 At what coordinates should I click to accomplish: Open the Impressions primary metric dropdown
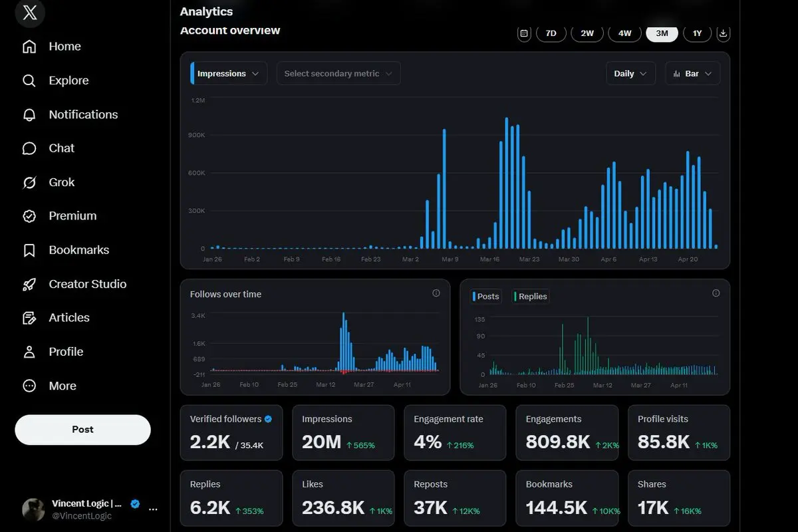pyautogui.click(x=229, y=74)
